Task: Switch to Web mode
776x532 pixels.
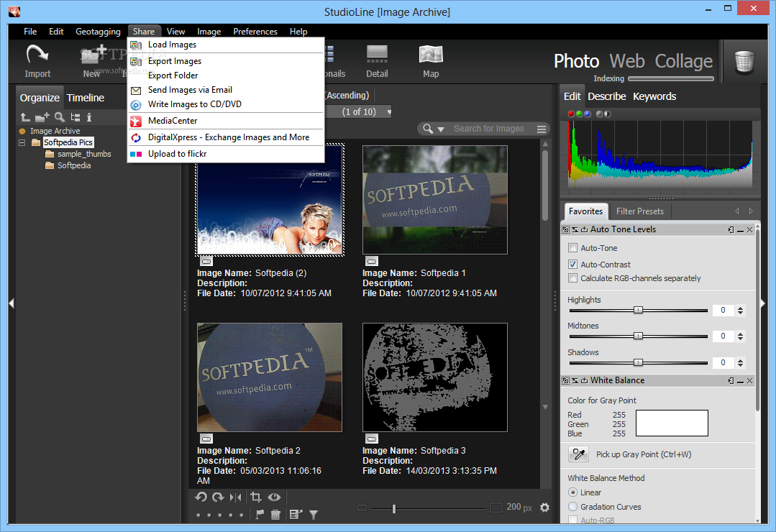Action: [627, 61]
